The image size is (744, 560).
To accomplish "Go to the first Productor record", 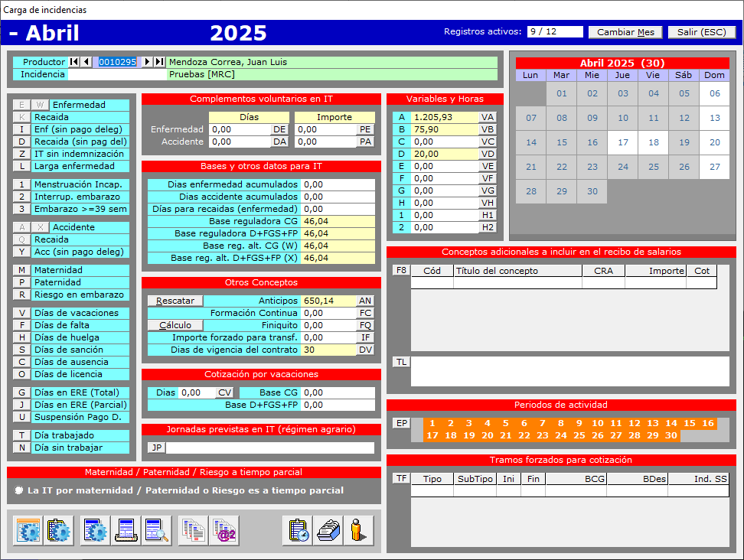I will click(x=74, y=62).
